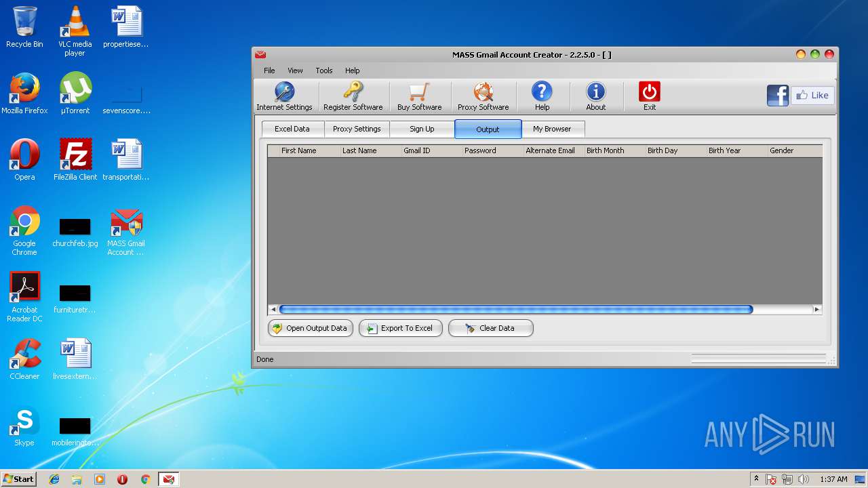Viewport: 868px width, 488px height.
Task: Switch to the Excel Data tab
Action: [x=292, y=129]
